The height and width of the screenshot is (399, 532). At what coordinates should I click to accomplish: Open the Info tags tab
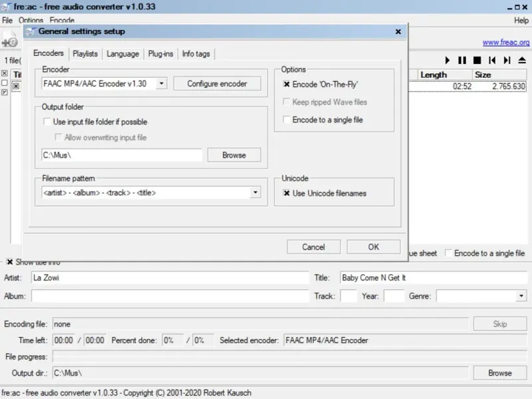click(196, 54)
